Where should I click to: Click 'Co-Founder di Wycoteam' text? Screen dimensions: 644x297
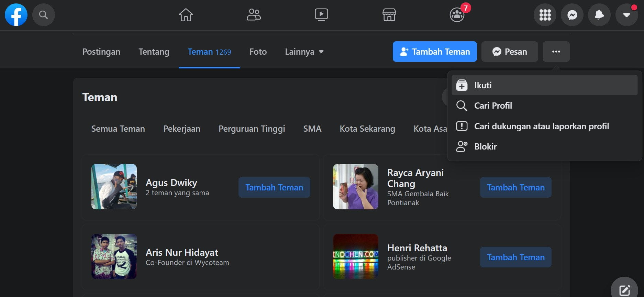coord(187,263)
